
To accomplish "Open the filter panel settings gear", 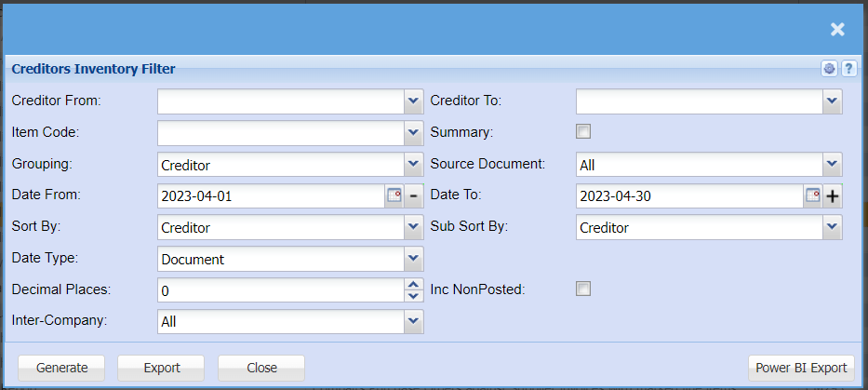I will (829, 69).
